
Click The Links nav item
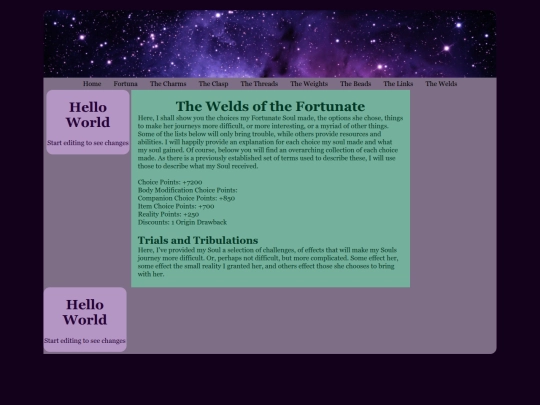click(x=398, y=84)
